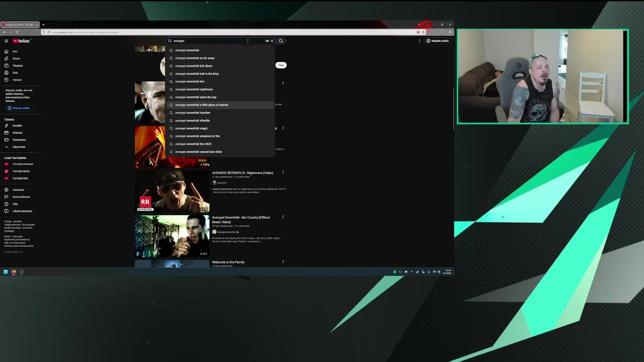Click title 'AVENGED SEVENFOLD - Nightmare (Video)'
This screenshot has width=644, height=362.
pyautogui.click(x=243, y=173)
